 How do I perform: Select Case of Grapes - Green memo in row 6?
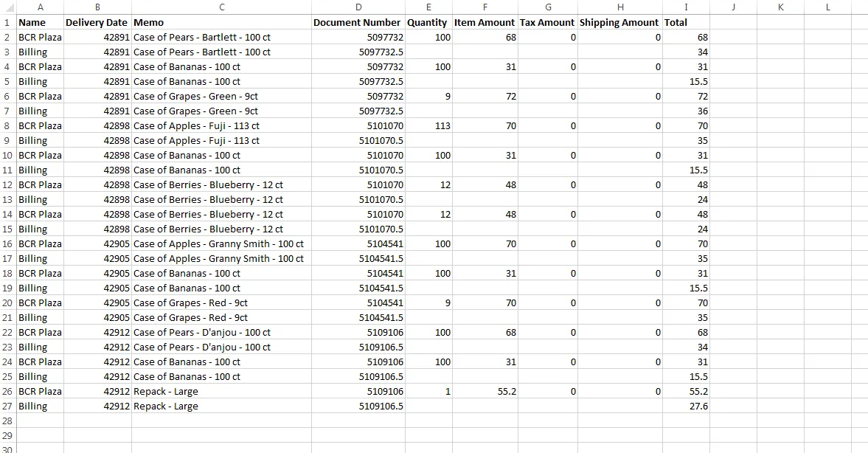click(221, 97)
